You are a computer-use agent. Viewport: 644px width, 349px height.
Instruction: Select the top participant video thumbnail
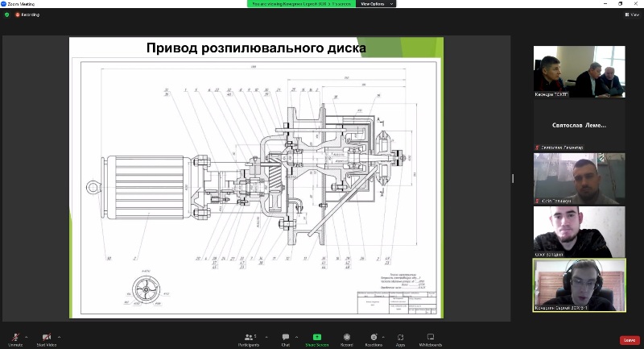coord(579,71)
